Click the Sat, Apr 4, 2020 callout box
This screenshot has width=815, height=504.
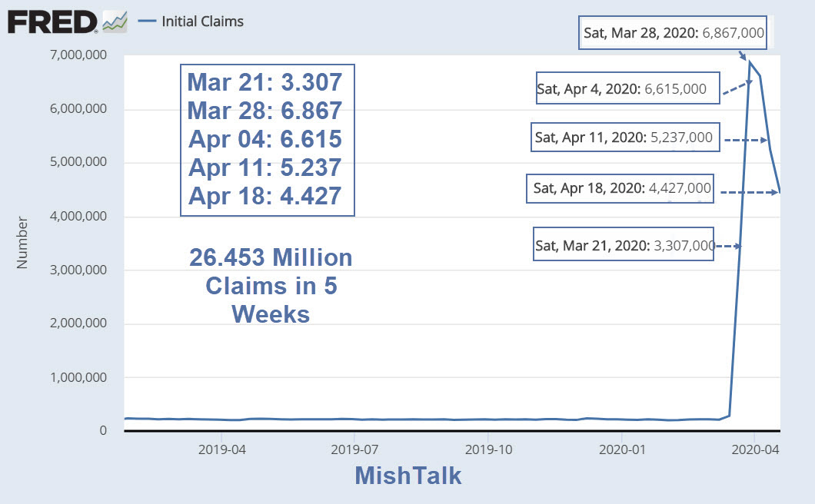pyautogui.click(x=625, y=88)
